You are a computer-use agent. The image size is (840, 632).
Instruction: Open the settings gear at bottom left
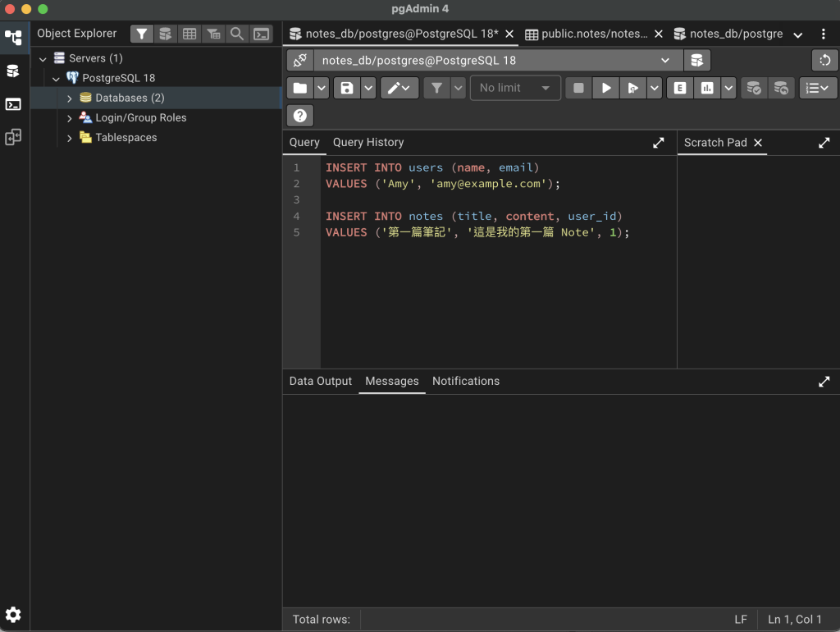[13, 614]
